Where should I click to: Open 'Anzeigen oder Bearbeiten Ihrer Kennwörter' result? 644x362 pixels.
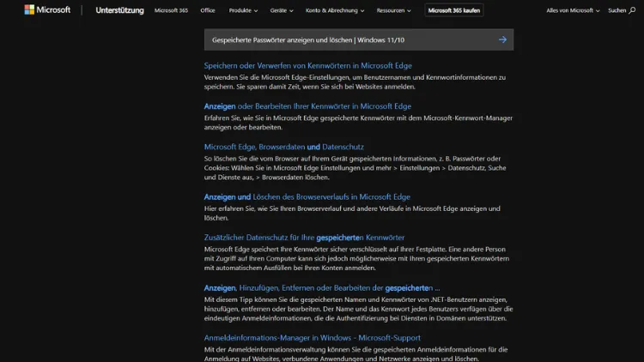click(307, 106)
